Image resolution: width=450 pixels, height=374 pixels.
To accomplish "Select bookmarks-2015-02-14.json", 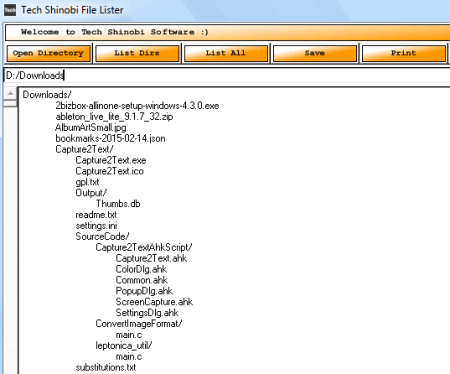I will tap(110, 139).
